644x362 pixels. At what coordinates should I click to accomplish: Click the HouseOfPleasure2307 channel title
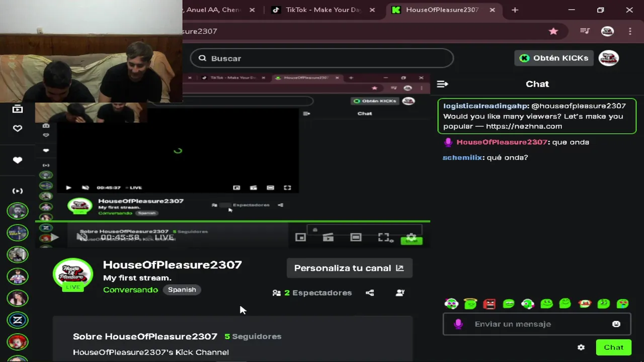pyautogui.click(x=173, y=265)
